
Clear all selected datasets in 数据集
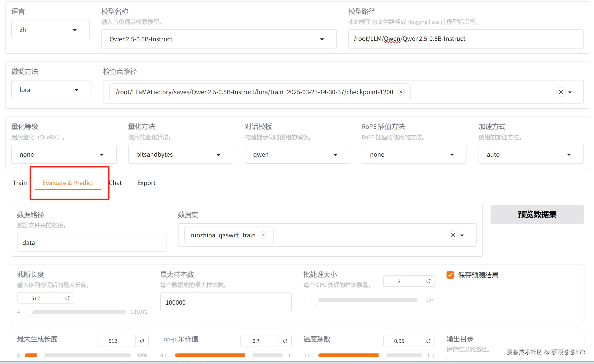click(453, 235)
